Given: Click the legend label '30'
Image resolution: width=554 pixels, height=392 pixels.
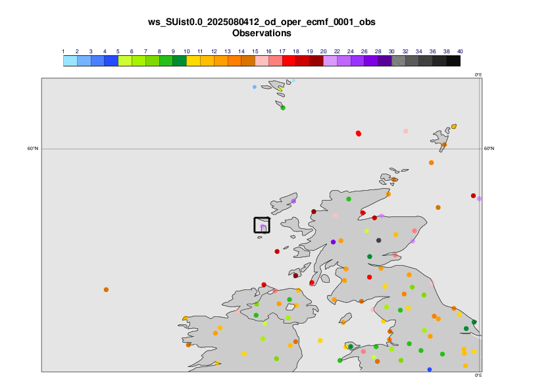Looking at the screenshot, I should click(391, 51).
